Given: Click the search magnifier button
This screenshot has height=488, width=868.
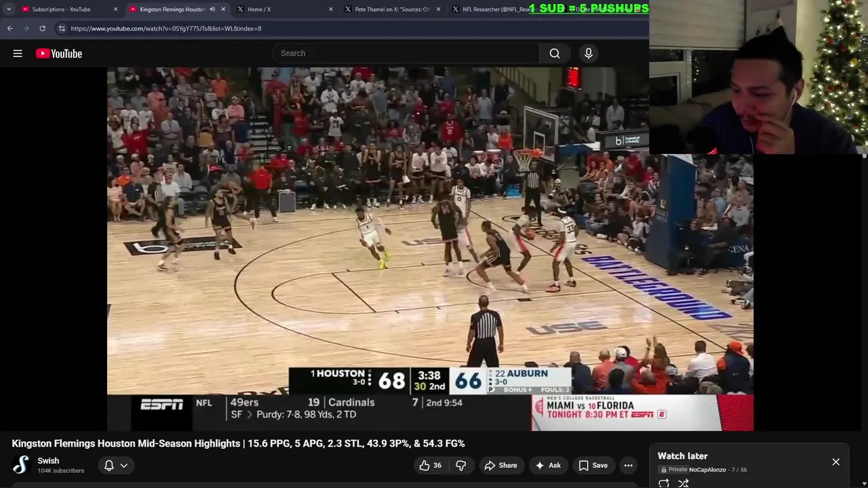Looking at the screenshot, I should pos(555,54).
